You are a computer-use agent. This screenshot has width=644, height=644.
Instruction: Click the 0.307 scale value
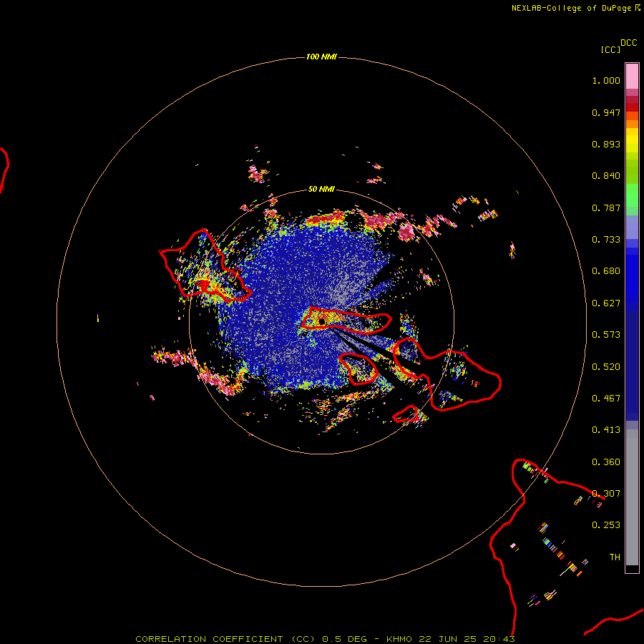coord(606,494)
